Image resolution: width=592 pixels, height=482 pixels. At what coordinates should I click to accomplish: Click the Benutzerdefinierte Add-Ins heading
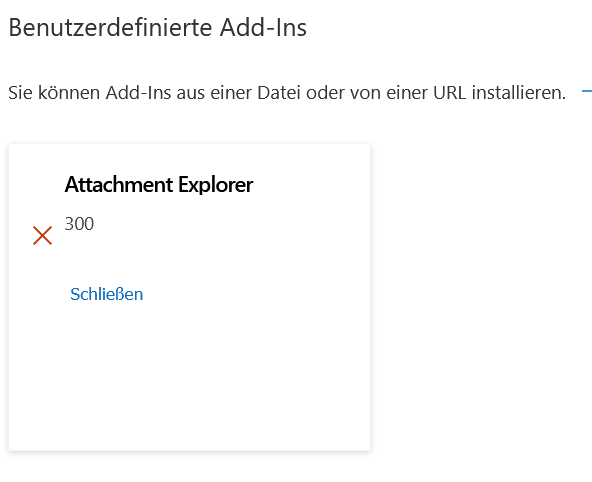click(157, 28)
